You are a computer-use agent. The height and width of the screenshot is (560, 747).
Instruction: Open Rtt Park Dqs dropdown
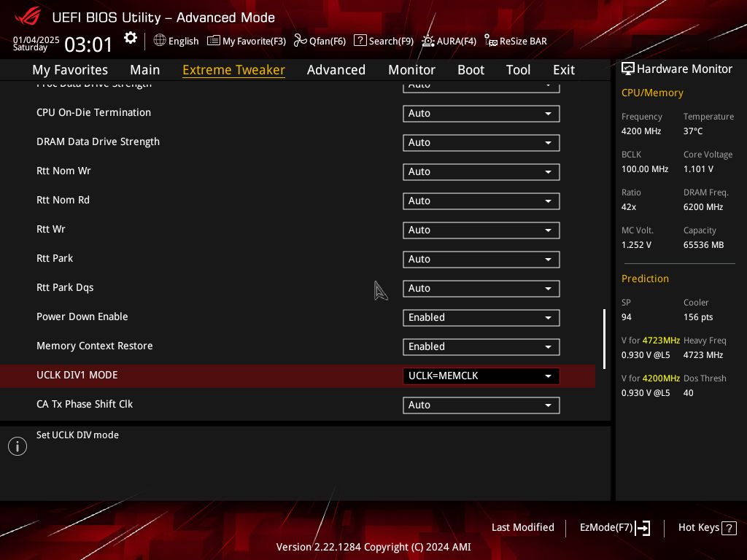tap(481, 288)
